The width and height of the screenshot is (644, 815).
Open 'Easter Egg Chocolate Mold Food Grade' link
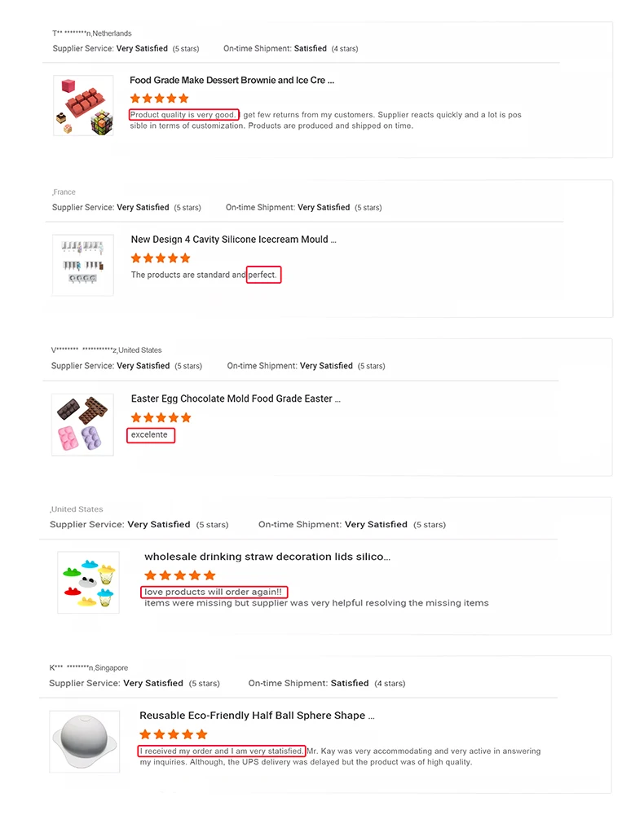pyautogui.click(x=236, y=399)
